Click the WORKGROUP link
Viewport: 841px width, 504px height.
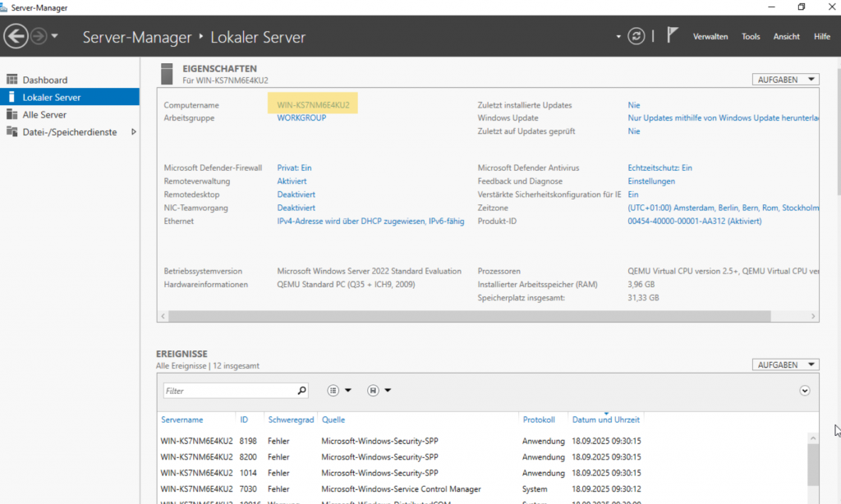(301, 118)
